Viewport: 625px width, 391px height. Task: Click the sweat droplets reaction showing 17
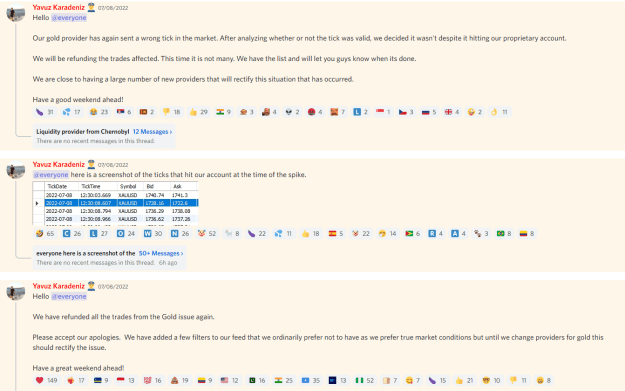click(72, 112)
